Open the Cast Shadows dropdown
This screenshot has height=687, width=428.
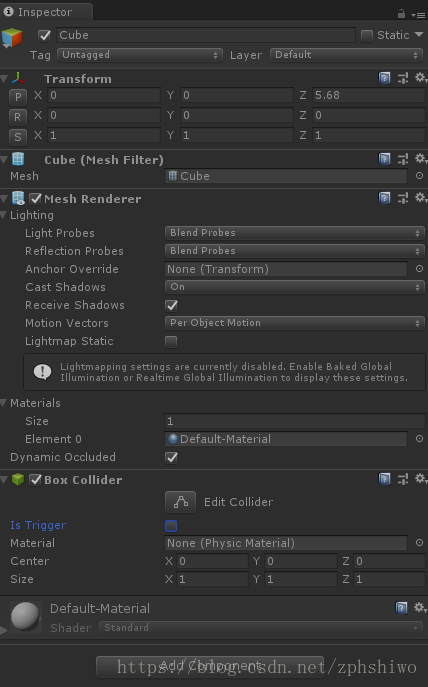(x=294, y=287)
